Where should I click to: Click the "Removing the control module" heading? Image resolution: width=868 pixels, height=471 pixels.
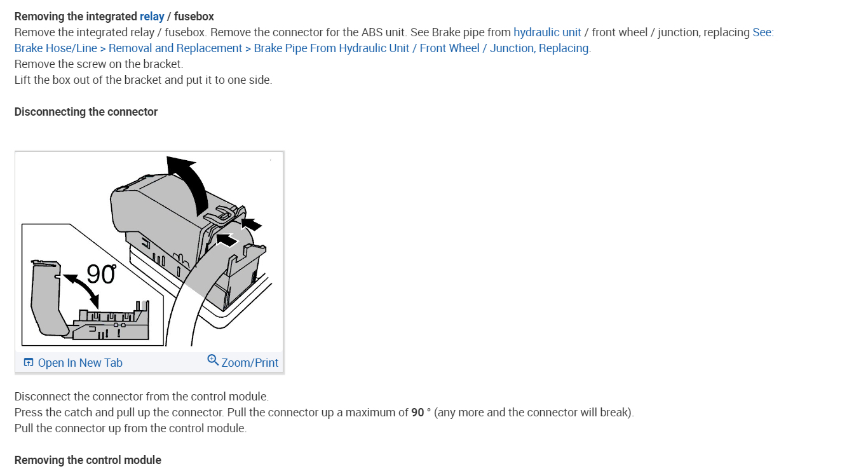(88, 460)
